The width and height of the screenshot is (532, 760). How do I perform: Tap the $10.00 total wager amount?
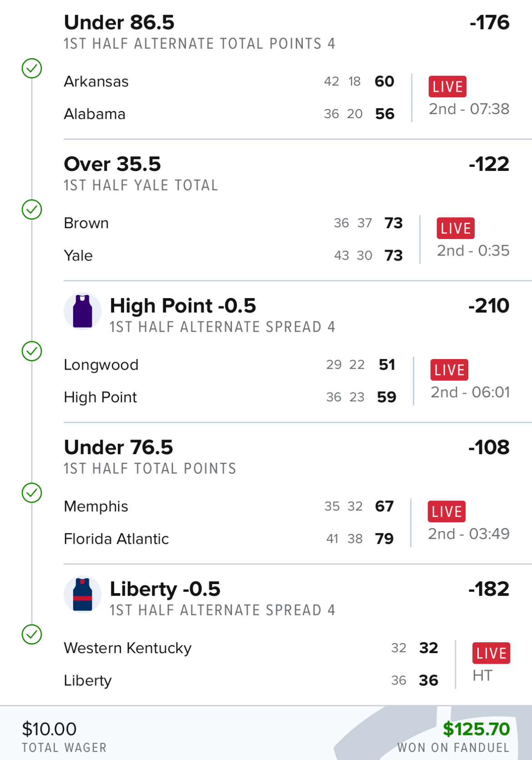[49, 729]
